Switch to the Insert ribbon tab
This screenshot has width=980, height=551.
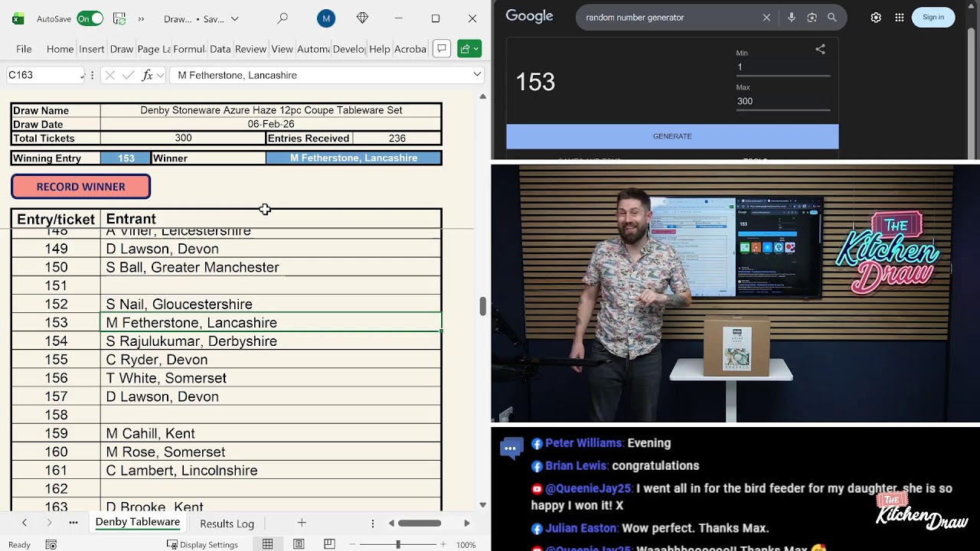[x=91, y=49]
